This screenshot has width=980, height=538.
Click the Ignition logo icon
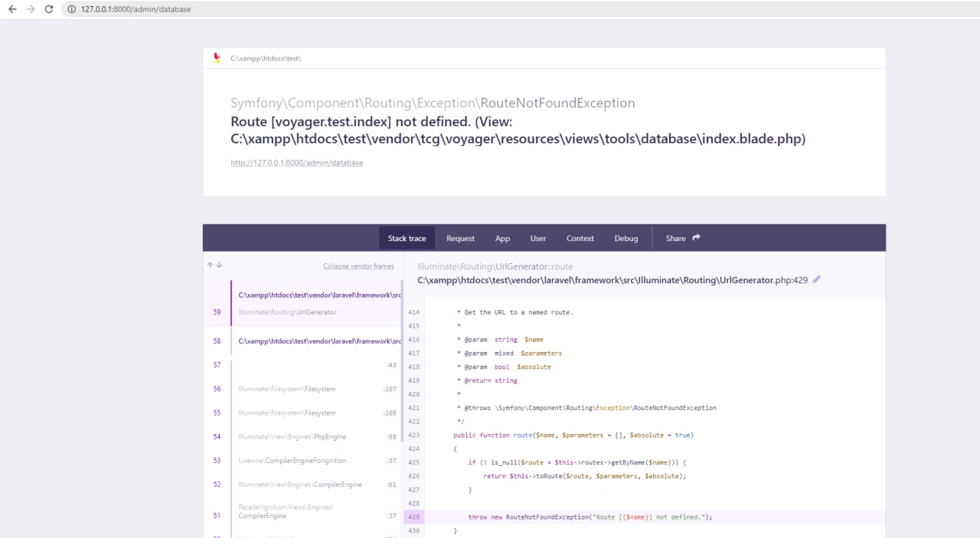[217, 57]
